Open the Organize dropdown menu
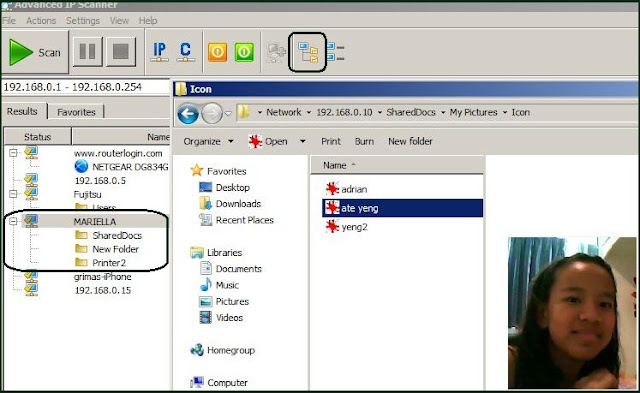The width and height of the screenshot is (640, 393). tap(208, 141)
